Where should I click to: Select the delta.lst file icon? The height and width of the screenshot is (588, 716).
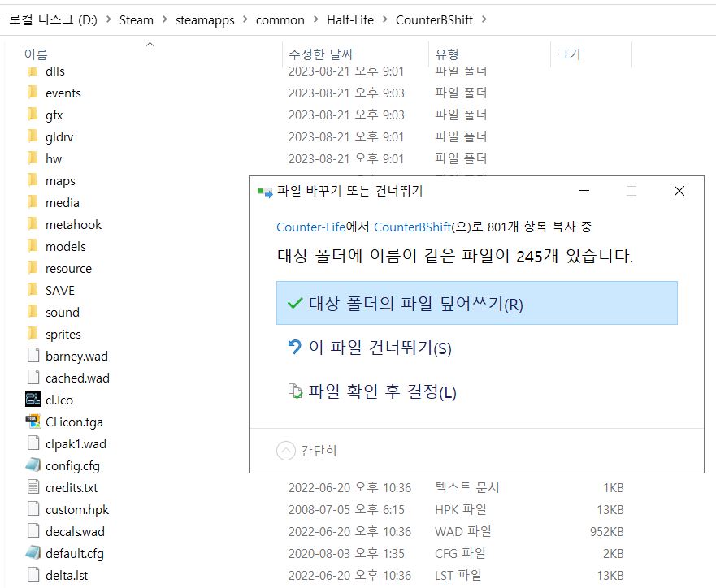(33, 574)
